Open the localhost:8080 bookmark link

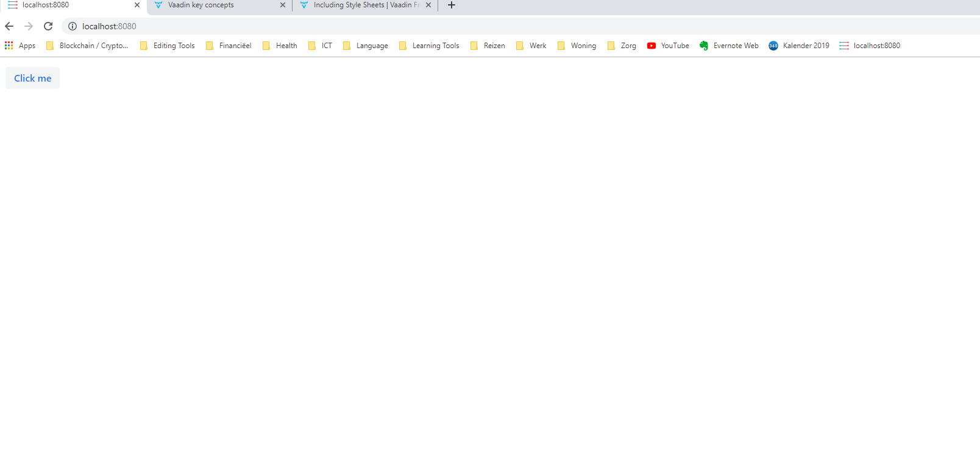[870, 46]
